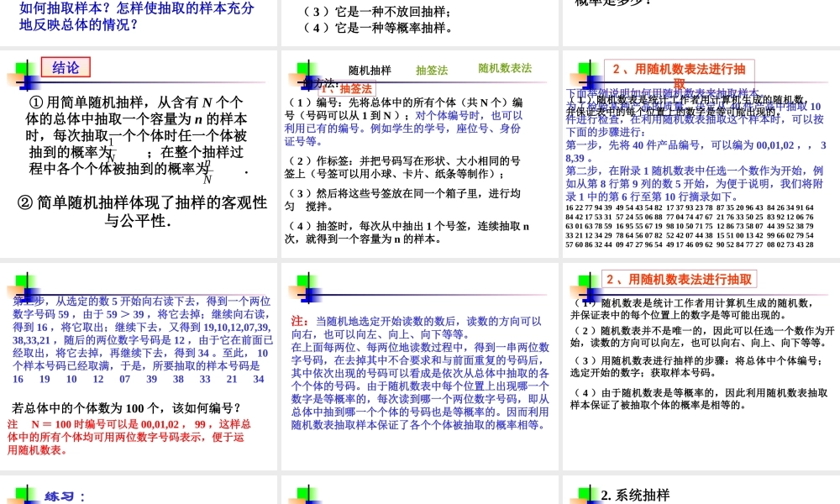
Task: Open the slide thumbnail with the 注： reading-direction note
Action: pos(420,366)
